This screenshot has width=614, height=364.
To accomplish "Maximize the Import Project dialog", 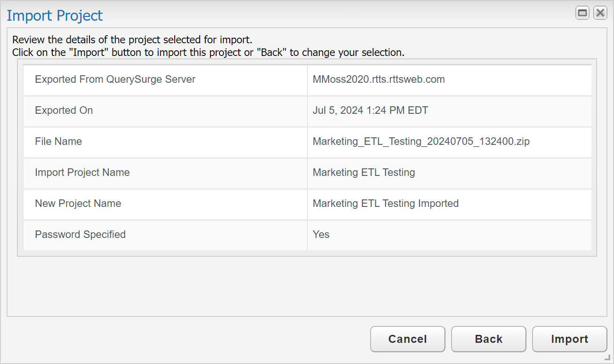I will [582, 13].
